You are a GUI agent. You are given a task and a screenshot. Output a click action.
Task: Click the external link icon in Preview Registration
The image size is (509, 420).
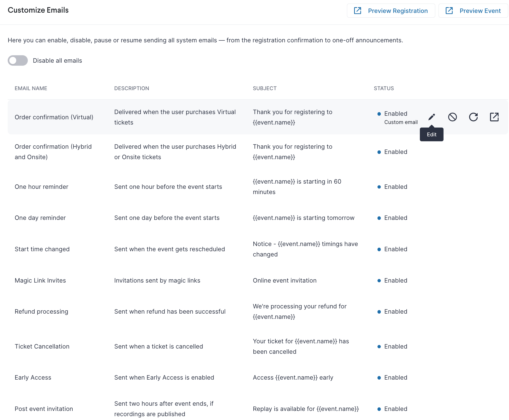(357, 11)
